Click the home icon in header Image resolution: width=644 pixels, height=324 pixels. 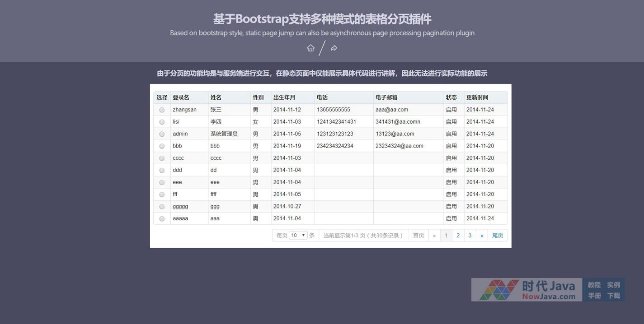click(x=310, y=48)
